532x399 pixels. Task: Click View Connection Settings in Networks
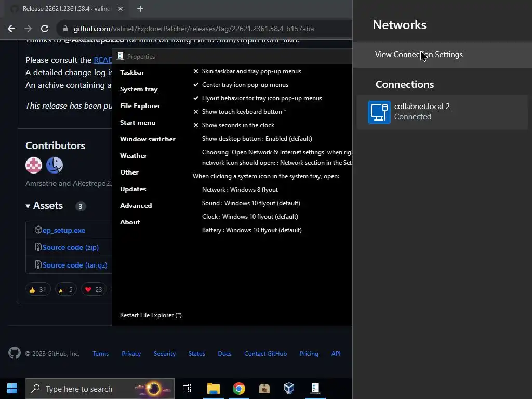442,54
